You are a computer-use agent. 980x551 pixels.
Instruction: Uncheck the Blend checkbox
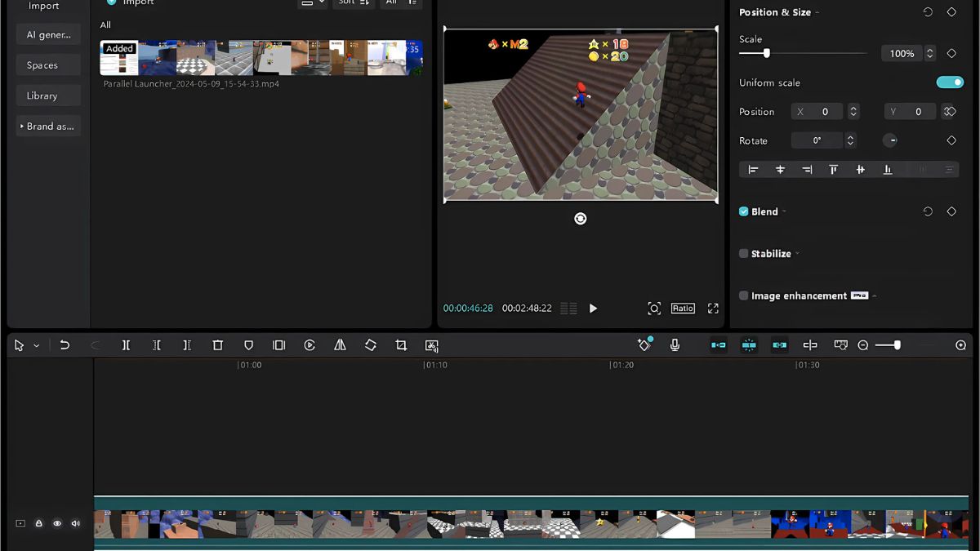[x=743, y=211]
